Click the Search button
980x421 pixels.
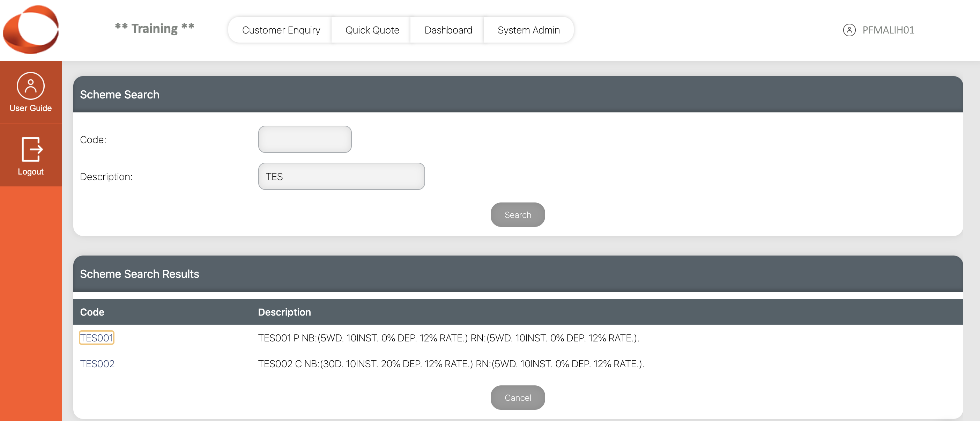tap(517, 215)
